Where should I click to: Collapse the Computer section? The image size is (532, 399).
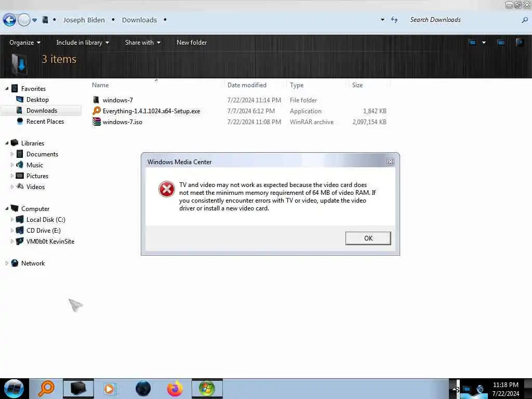pyautogui.click(x=7, y=209)
